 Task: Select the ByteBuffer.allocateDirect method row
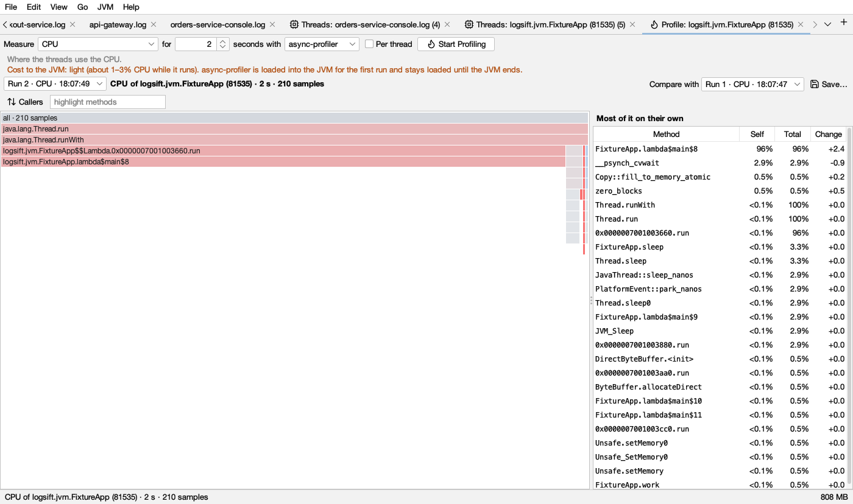(x=720, y=387)
